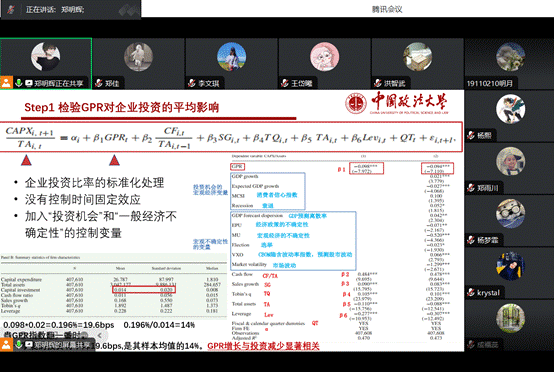554x372 pixels.
Task: Click the muted microphone icon beside 正在讲话
Action: click(11, 10)
